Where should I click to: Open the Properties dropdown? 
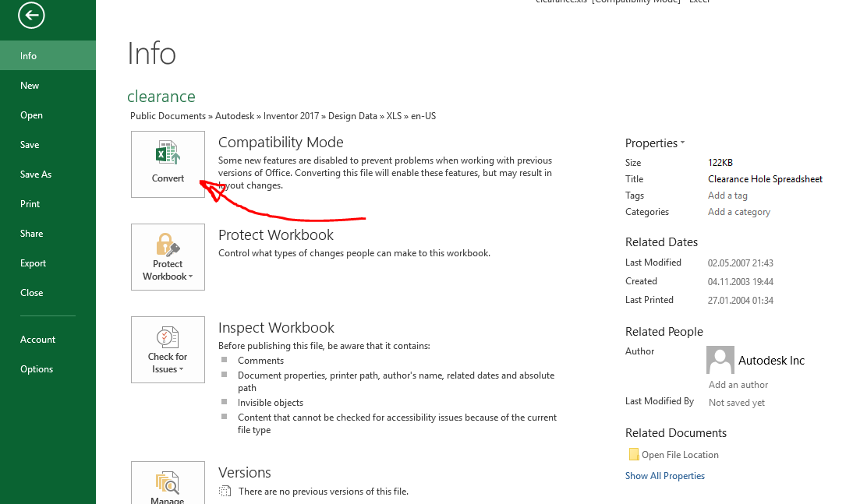click(655, 143)
